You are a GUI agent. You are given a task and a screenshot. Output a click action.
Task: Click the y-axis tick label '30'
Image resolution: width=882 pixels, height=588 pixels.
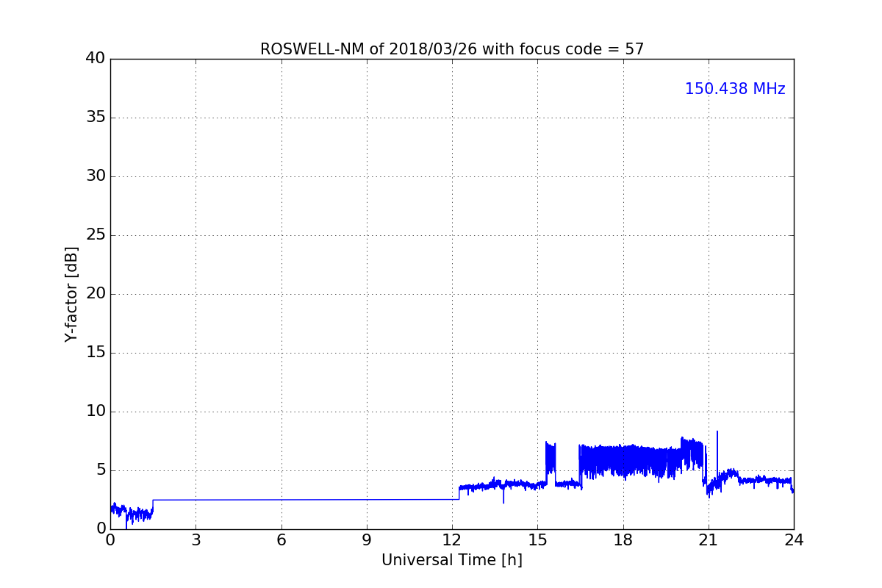96,176
